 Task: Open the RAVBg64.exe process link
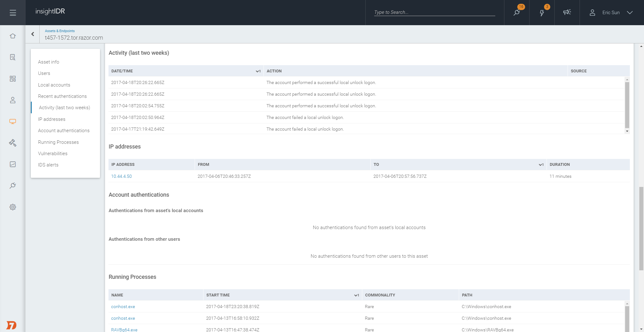pos(124,329)
